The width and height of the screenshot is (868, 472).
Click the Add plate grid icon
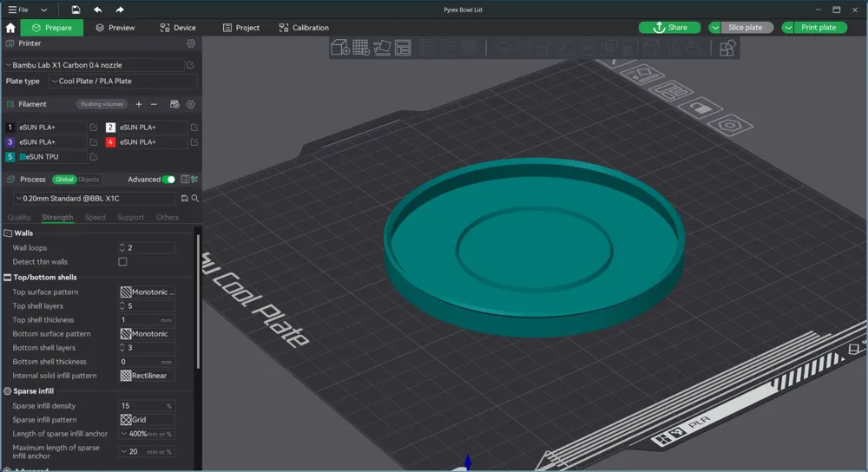(x=361, y=48)
